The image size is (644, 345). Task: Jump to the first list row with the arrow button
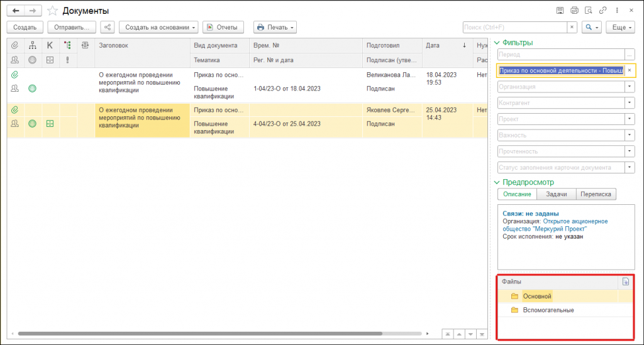[448, 334]
